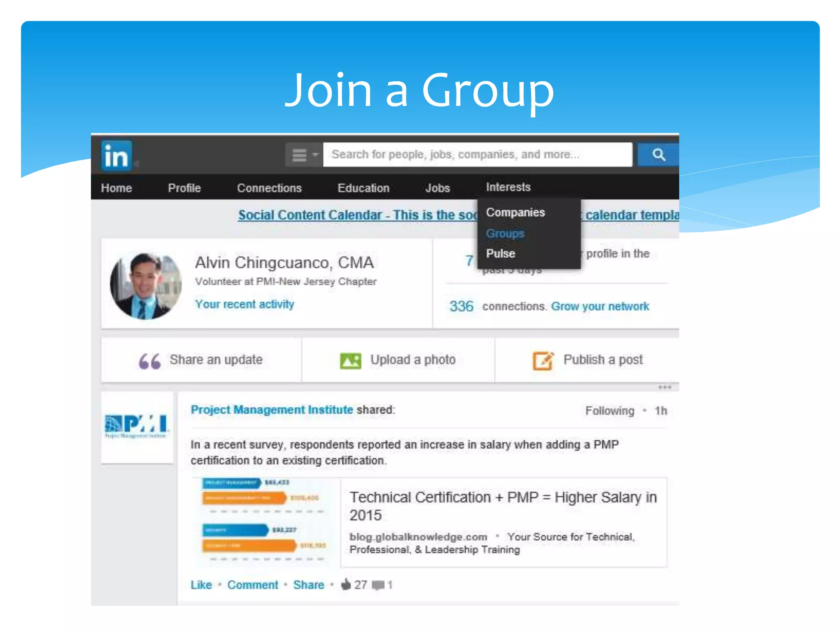The image size is (840, 630).
Task: Open the Interests menu item
Action: [508, 187]
